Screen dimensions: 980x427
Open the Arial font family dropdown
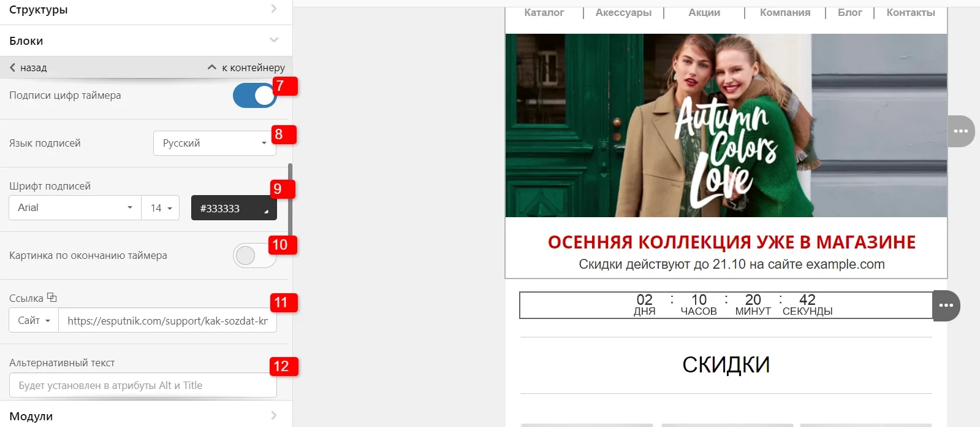(x=75, y=207)
